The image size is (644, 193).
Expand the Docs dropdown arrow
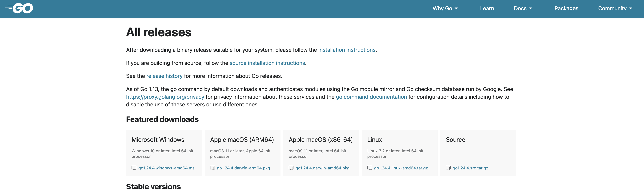(531, 9)
